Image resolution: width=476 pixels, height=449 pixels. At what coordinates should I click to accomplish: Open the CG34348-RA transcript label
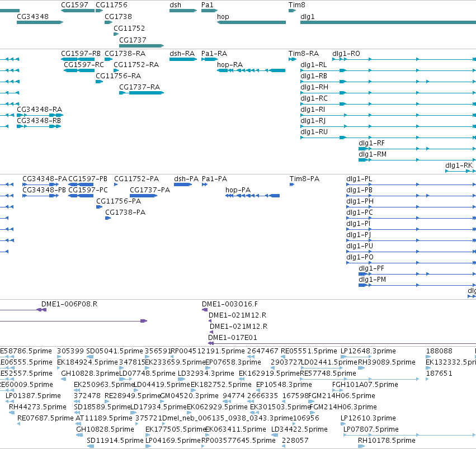coord(40,110)
